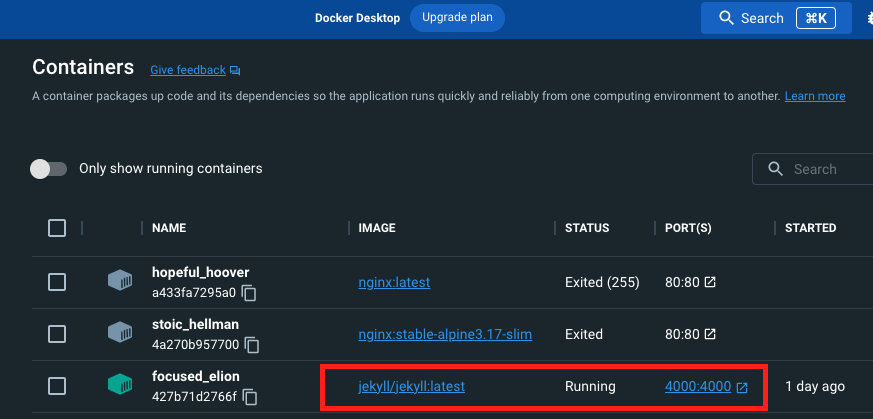Click the stoic_hellman container icon

click(x=120, y=332)
